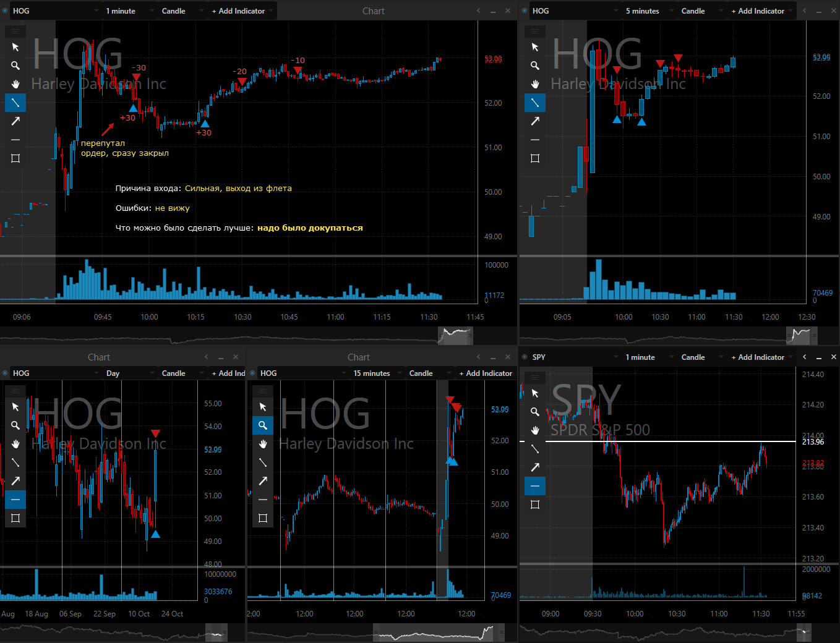Click Candle style dropdown in HOG 15 minutes chart
This screenshot has height=643, width=840.
click(429, 373)
